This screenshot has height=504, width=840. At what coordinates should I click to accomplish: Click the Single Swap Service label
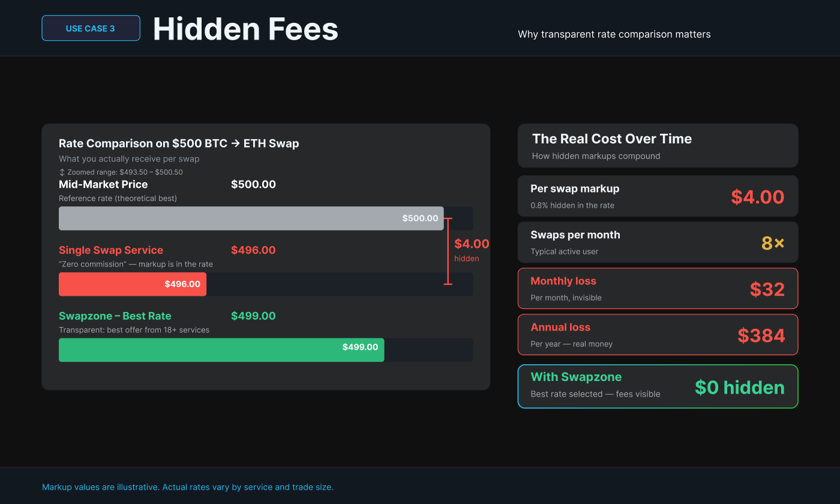pyautogui.click(x=111, y=250)
